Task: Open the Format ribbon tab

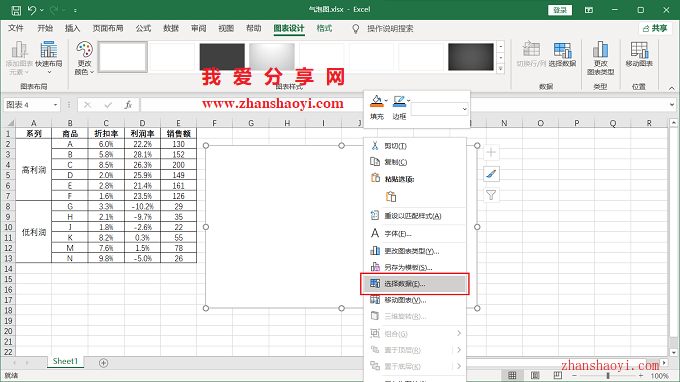Action: (324, 29)
